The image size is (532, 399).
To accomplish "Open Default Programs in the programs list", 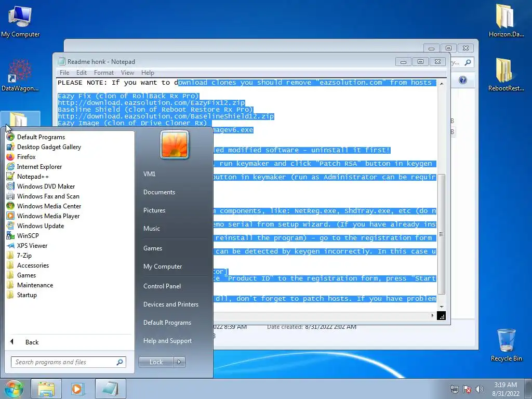I will [x=41, y=137].
